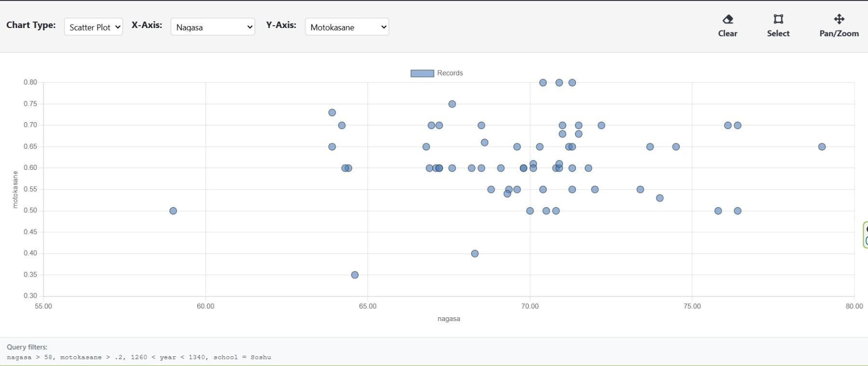
Task: Toggle Records dataset via legend label
Action: tap(450, 73)
